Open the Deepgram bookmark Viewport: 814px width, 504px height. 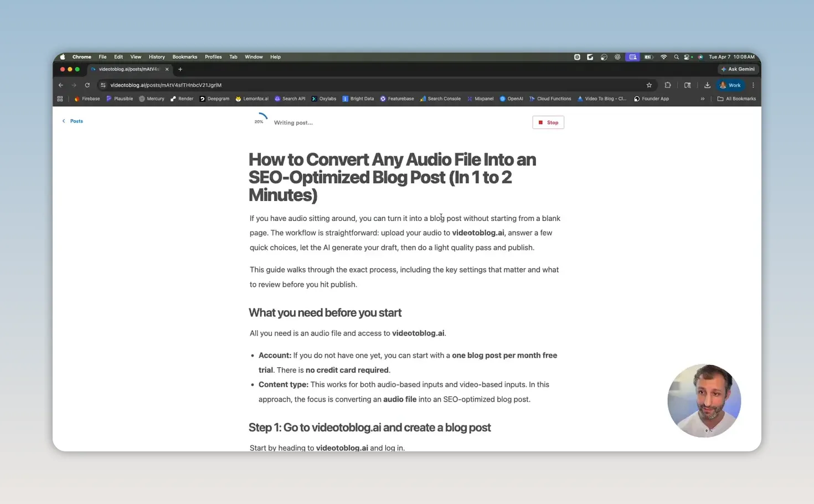point(214,99)
